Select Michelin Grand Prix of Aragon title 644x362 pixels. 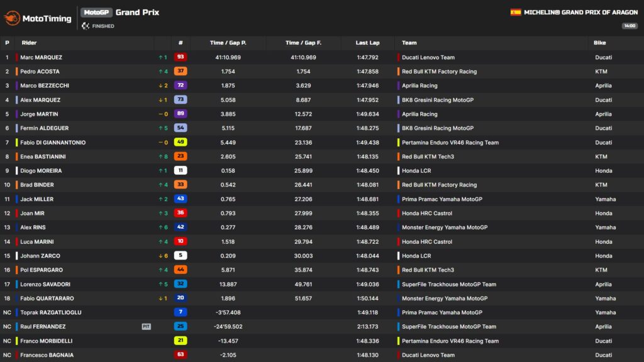click(580, 13)
